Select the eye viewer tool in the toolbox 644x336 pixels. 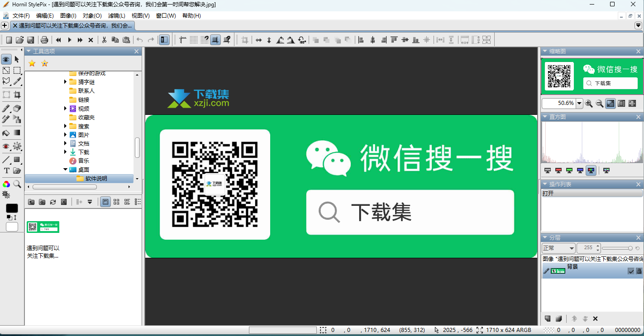tap(6, 59)
